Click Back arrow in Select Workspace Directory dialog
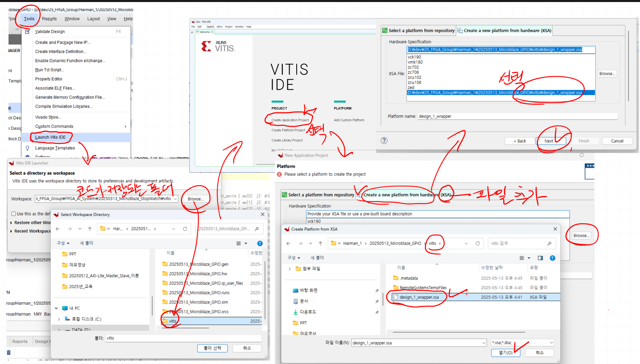The image size is (640, 364). [x=58, y=229]
